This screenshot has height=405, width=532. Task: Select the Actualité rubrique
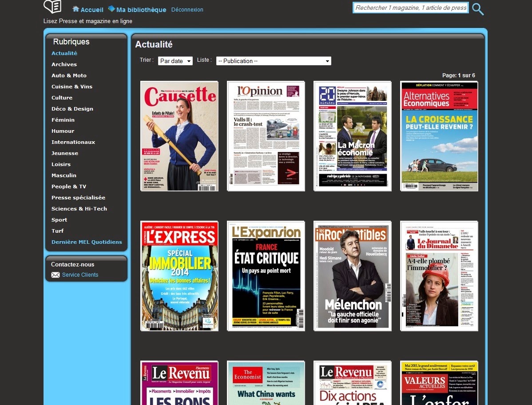pos(64,53)
